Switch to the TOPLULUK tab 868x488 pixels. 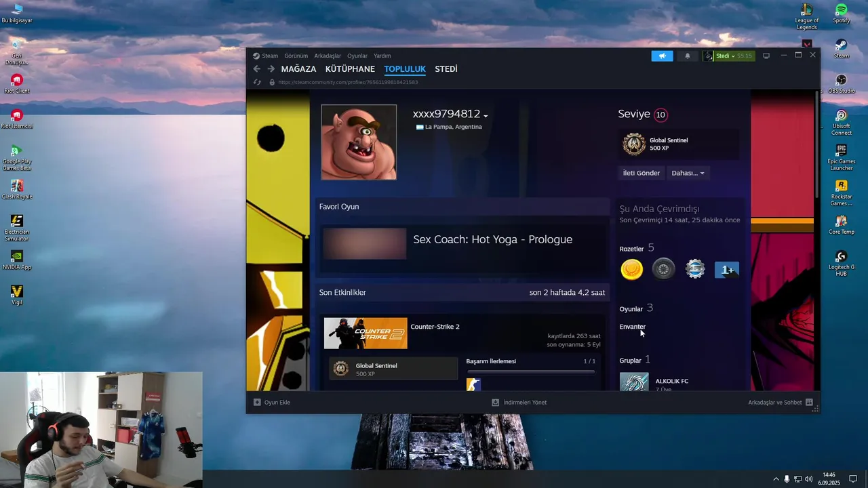pyautogui.click(x=405, y=69)
